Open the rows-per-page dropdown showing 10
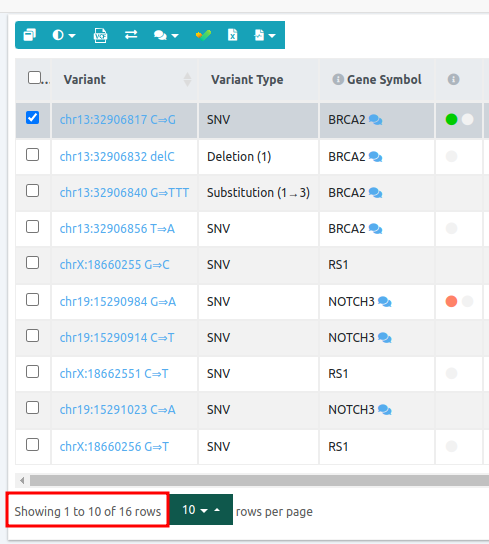 (x=201, y=509)
